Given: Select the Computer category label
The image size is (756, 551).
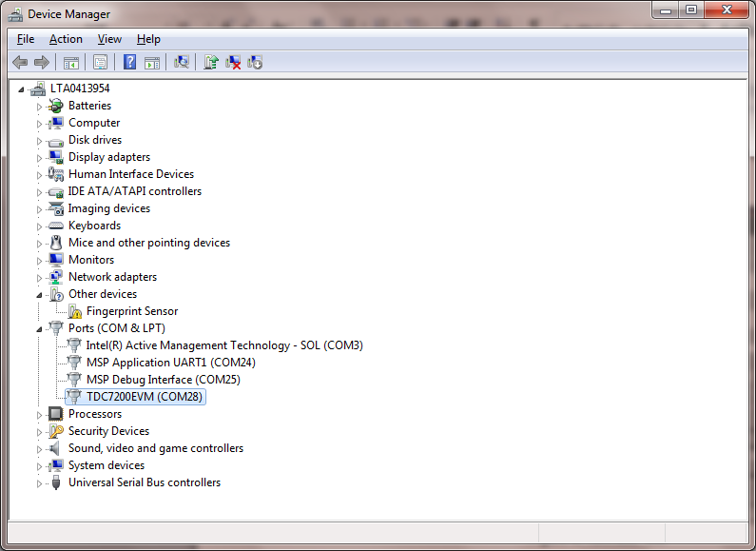Looking at the screenshot, I should pos(94,123).
